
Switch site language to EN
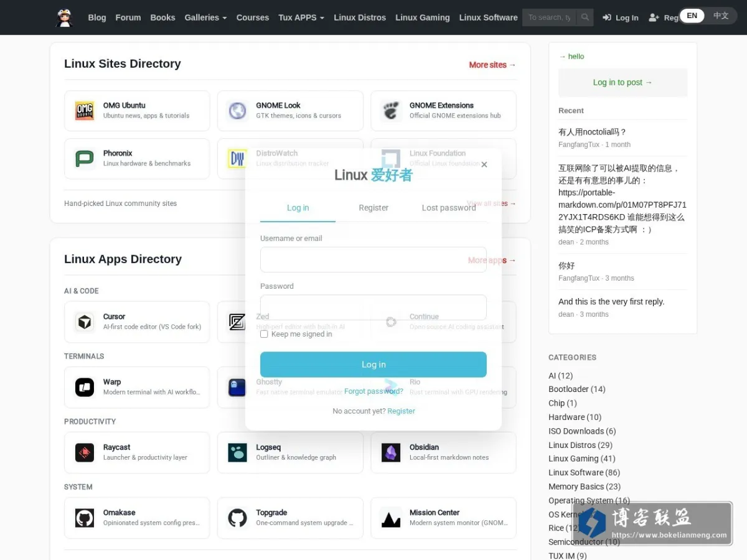click(x=692, y=16)
